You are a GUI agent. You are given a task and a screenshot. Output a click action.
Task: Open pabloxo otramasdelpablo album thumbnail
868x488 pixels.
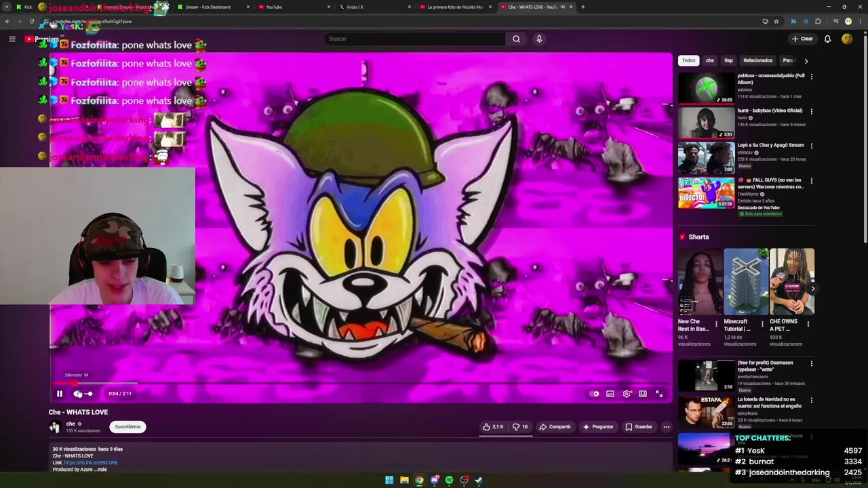(707, 88)
